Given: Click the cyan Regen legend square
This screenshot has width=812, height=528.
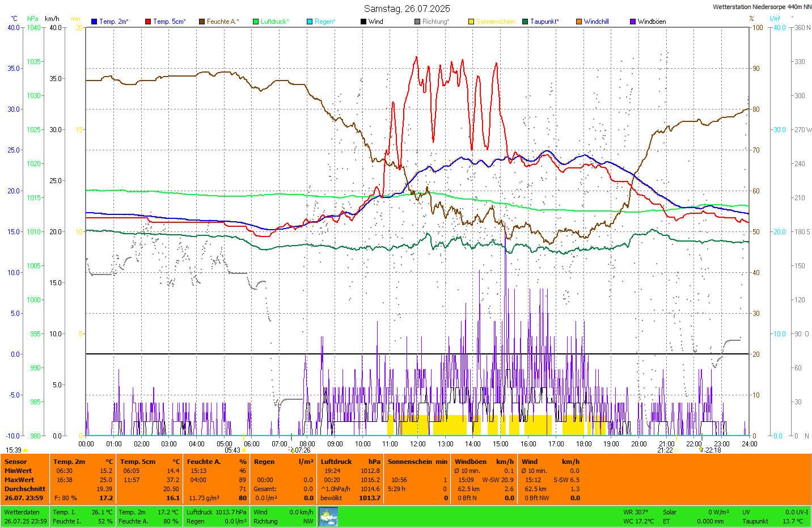Looking at the screenshot, I should pyautogui.click(x=310, y=22).
